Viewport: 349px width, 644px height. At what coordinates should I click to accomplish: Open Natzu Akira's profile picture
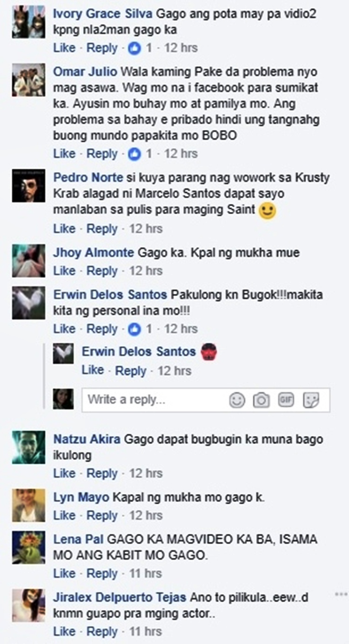(x=28, y=447)
